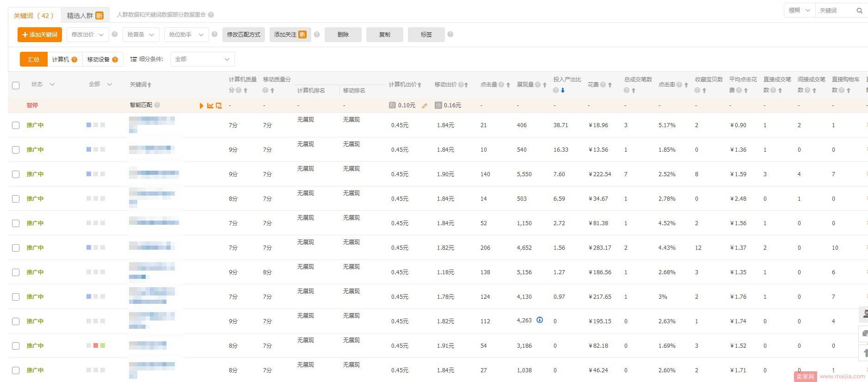868x382 pixels.
Task: Click the help icon next to 修改出价
Action: [x=115, y=34]
